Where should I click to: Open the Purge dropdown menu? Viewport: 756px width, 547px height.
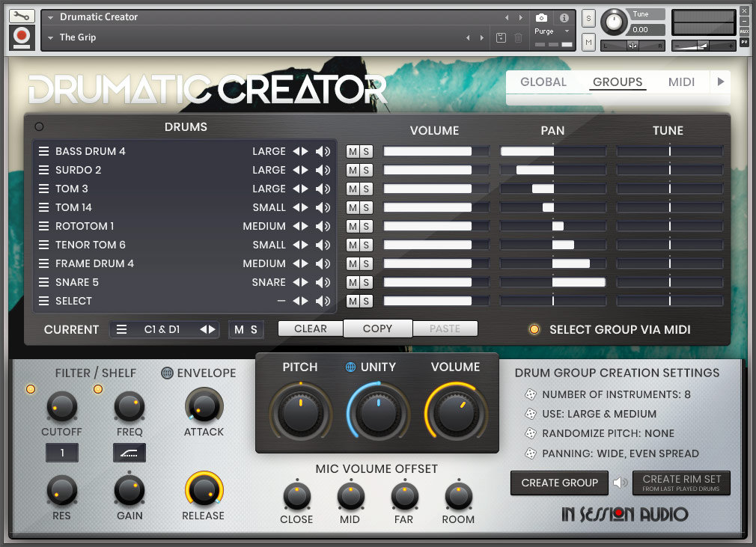click(552, 31)
